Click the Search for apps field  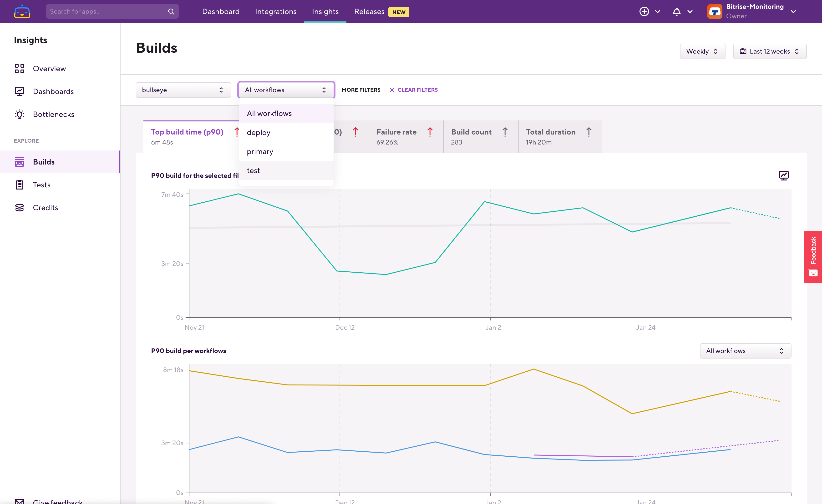[107, 12]
